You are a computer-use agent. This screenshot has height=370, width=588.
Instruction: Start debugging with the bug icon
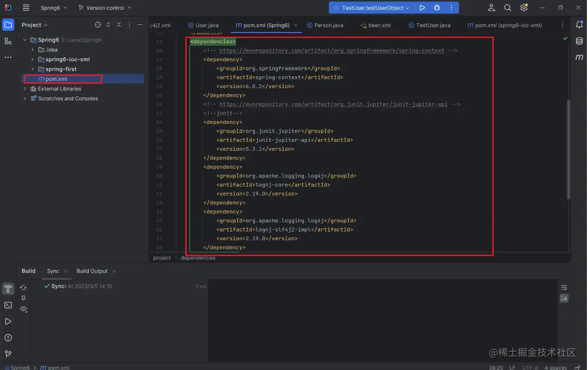[437, 8]
